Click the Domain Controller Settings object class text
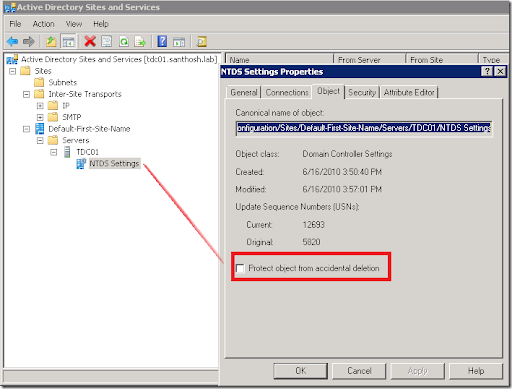This screenshot has height=389, width=512. pyautogui.click(x=347, y=154)
